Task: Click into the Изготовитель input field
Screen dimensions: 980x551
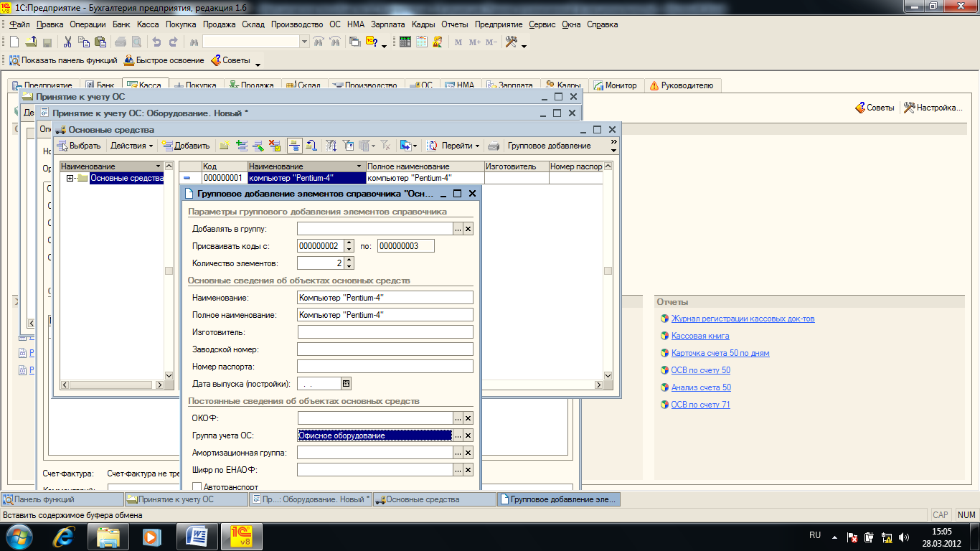Action: 385,331
